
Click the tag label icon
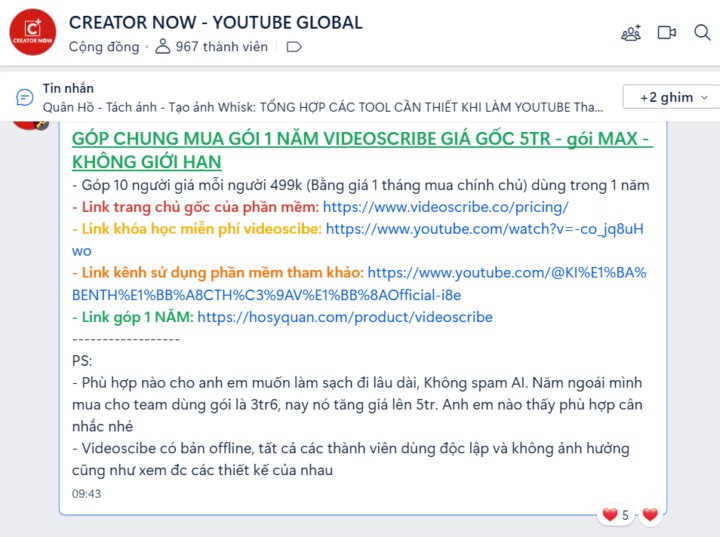[x=294, y=47]
